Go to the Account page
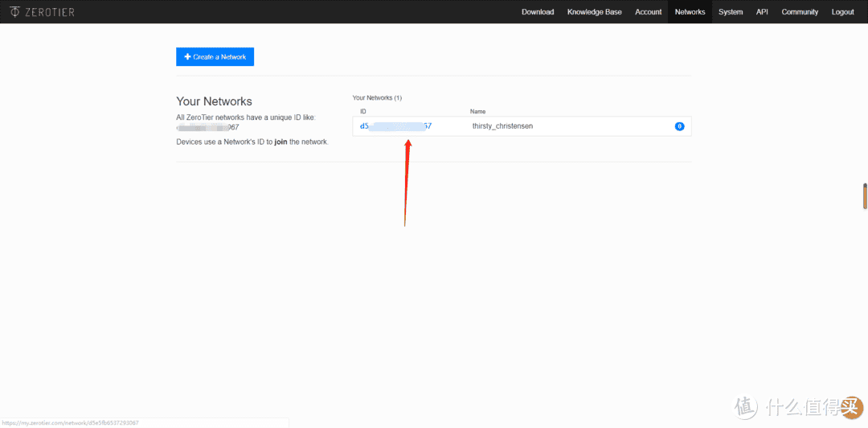The height and width of the screenshot is (428, 868). pos(649,11)
